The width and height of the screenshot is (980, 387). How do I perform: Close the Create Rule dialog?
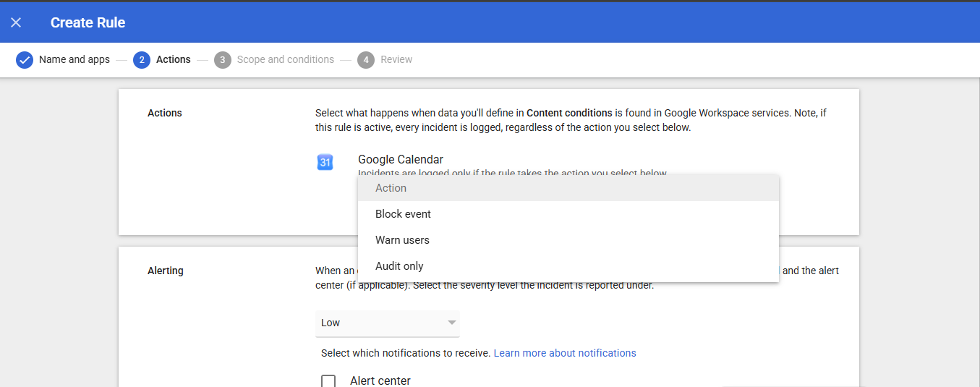click(x=16, y=22)
